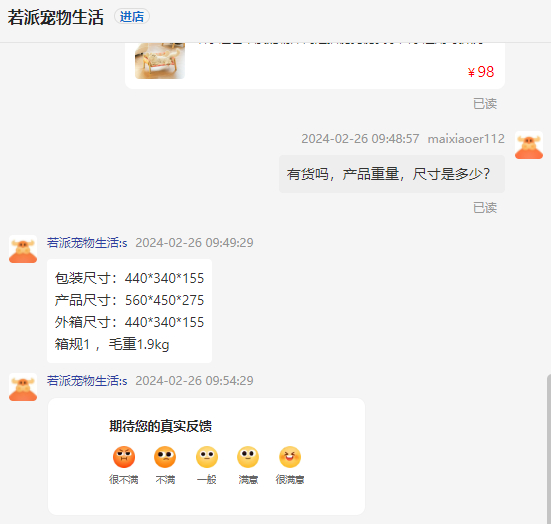
Task: Click the message bubble asking 有货吗
Action: tap(392, 174)
